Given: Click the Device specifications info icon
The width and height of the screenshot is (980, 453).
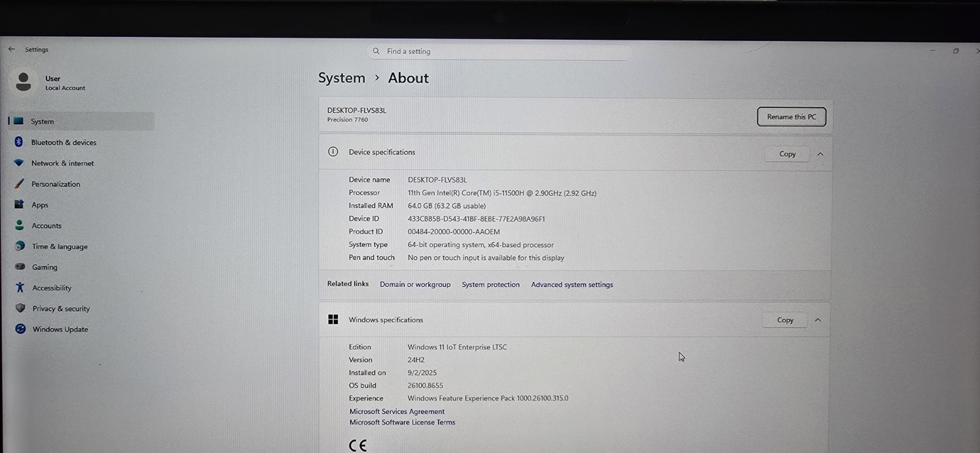Looking at the screenshot, I should [333, 152].
